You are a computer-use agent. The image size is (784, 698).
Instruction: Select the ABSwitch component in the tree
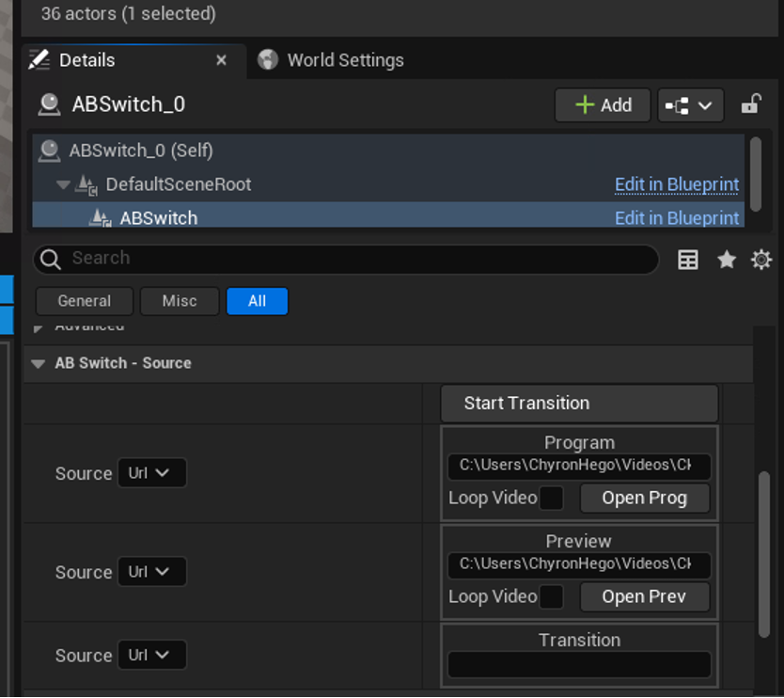158,218
